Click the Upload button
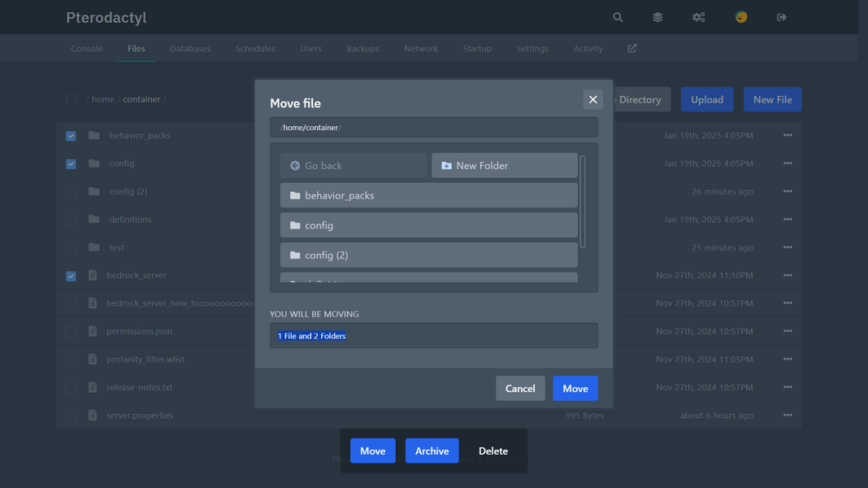This screenshot has width=868, height=488. coord(707,100)
